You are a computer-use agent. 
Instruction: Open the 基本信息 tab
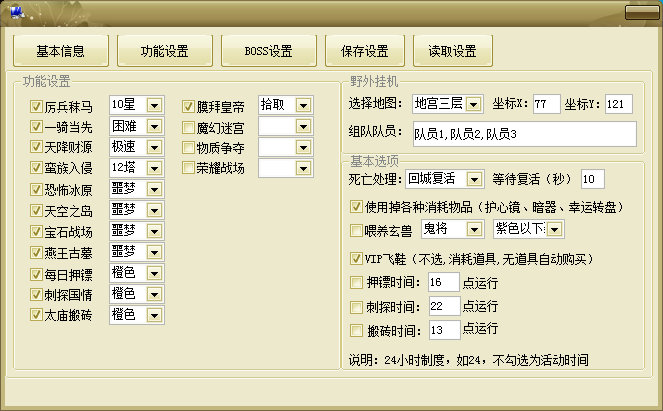61,51
